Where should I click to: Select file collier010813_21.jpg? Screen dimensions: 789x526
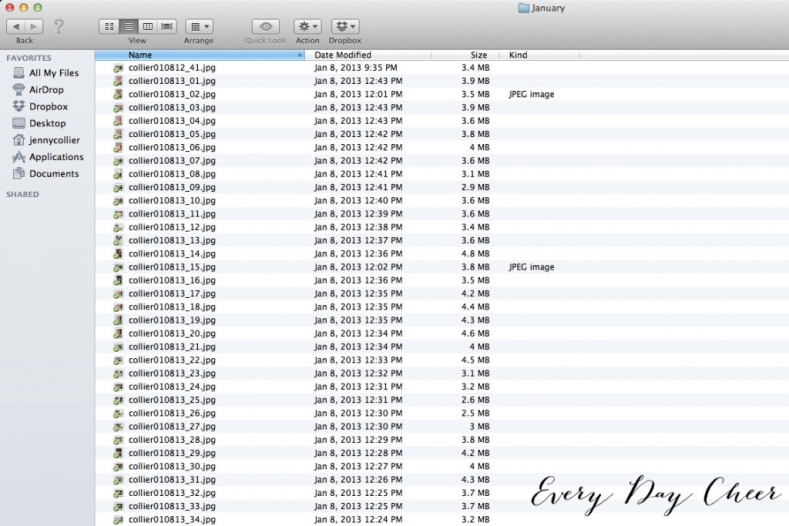(172, 347)
